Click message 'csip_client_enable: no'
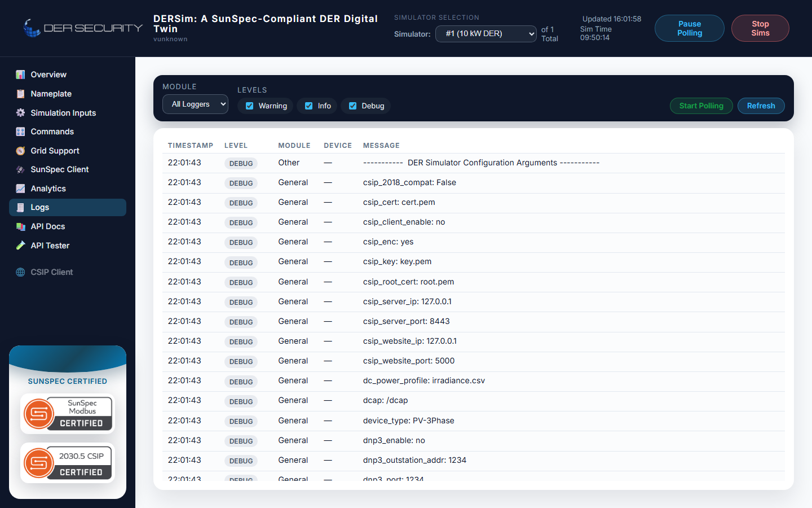The image size is (812, 508). point(404,222)
